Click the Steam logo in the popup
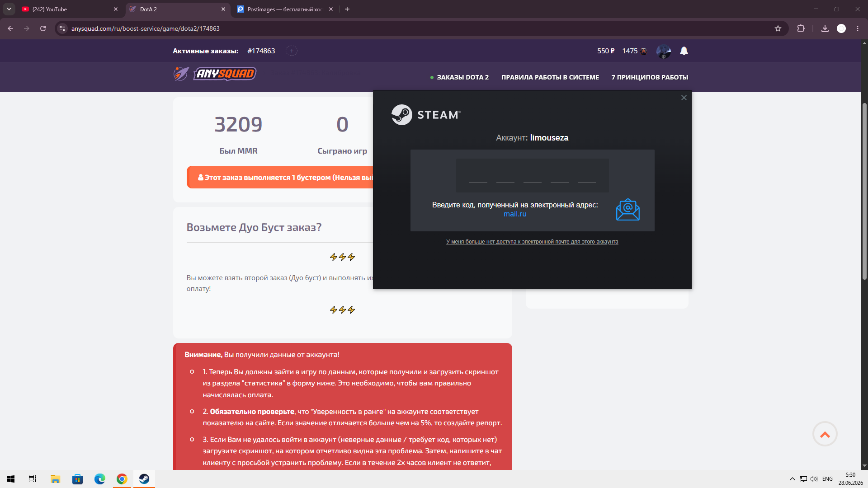 426,115
